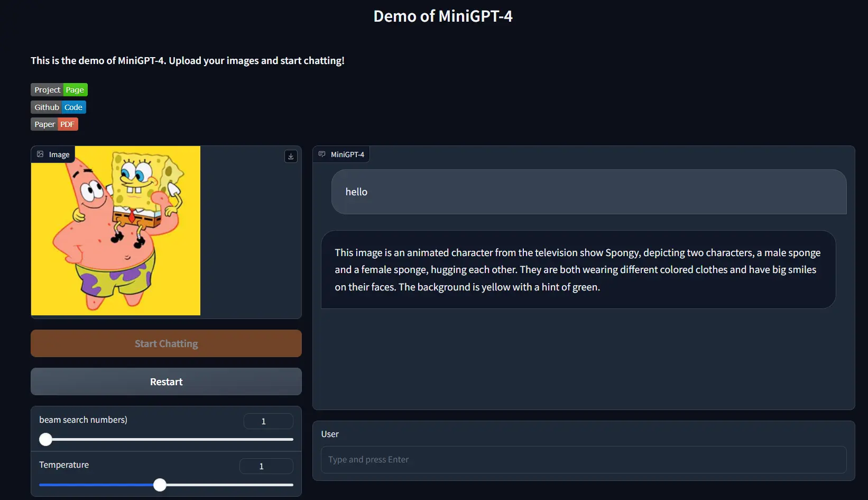Adjust the Temperature slider handle

[160, 485]
